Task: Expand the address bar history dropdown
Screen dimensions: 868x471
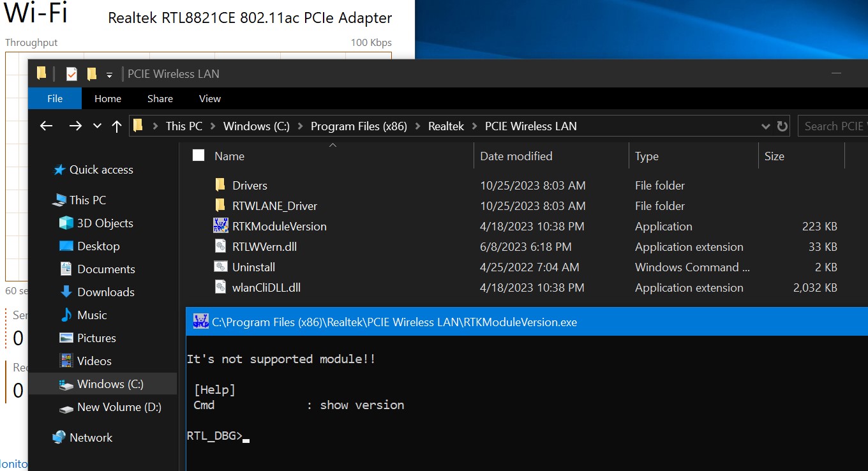Action: pos(766,126)
